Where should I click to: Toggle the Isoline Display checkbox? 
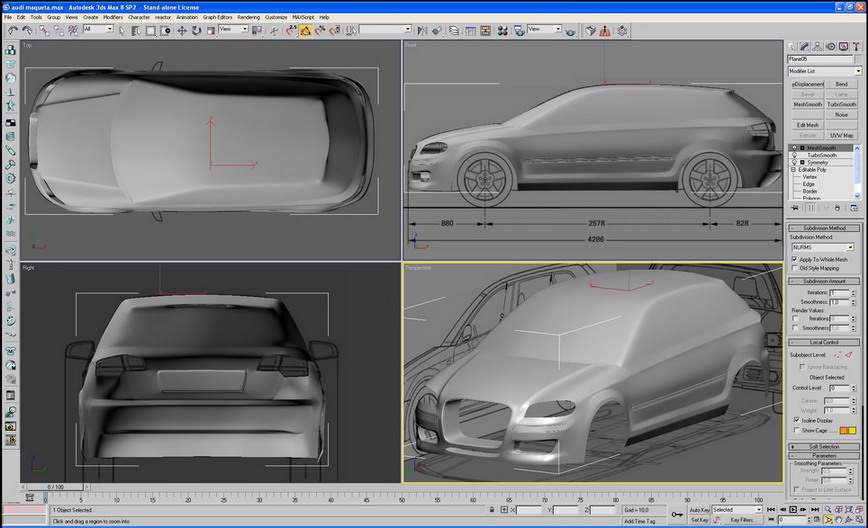click(x=796, y=421)
